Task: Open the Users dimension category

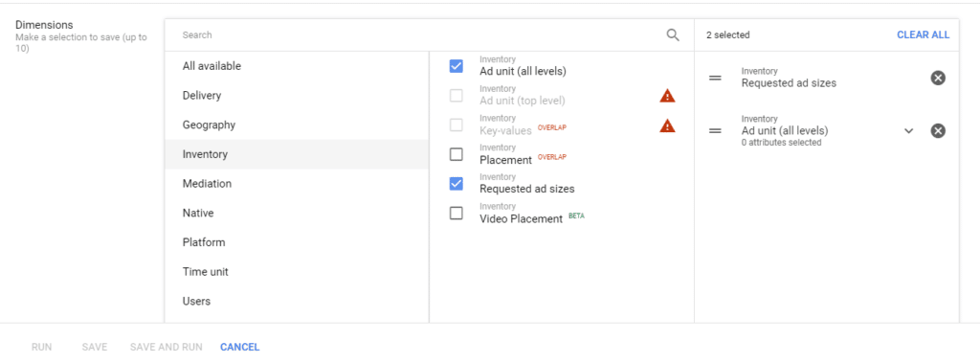Action: point(297,301)
